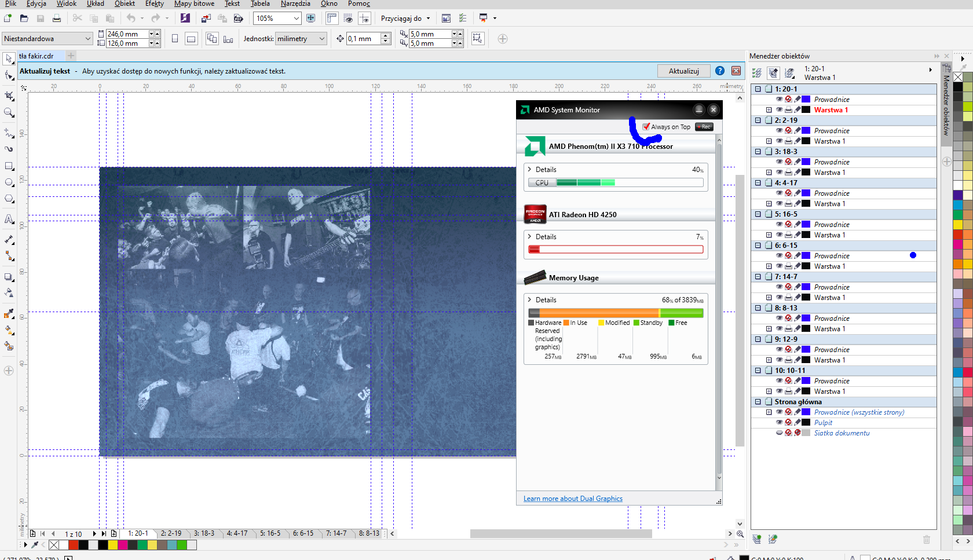
Task: Select the Pick tool in toolbox
Action: click(x=9, y=59)
